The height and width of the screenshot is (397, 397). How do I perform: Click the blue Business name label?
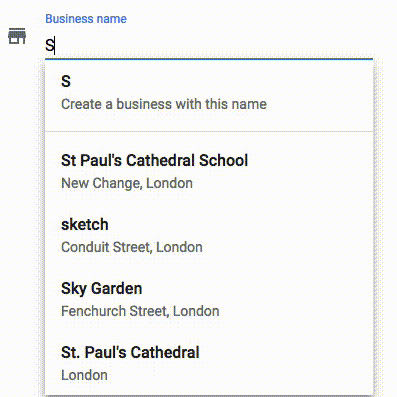[x=86, y=19]
